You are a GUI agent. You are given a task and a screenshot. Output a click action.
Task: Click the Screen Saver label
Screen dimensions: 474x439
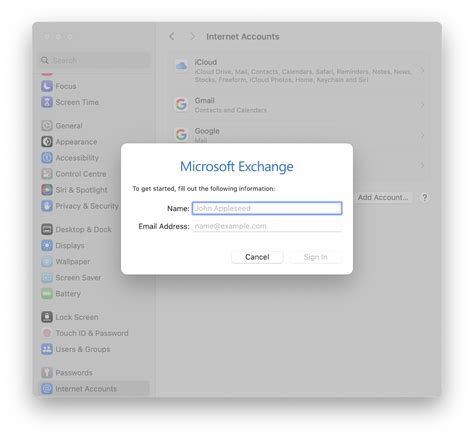click(78, 277)
